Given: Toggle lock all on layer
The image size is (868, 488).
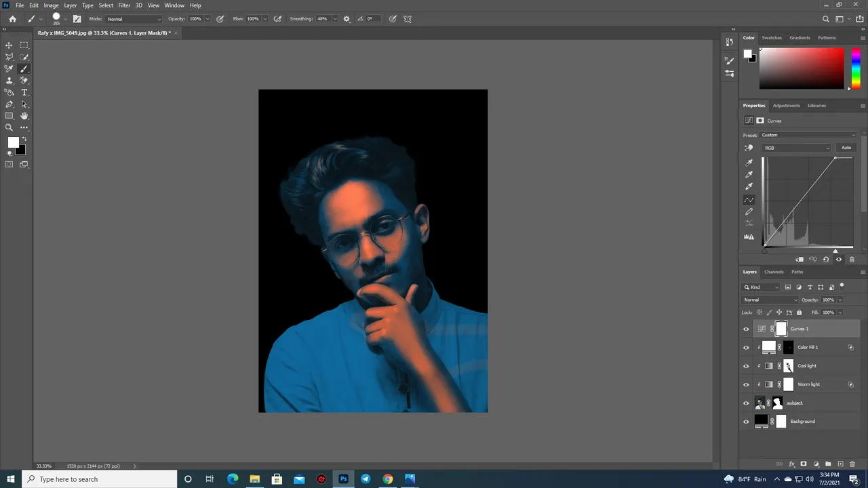Looking at the screenshot, I should click(x=799, y=312).
